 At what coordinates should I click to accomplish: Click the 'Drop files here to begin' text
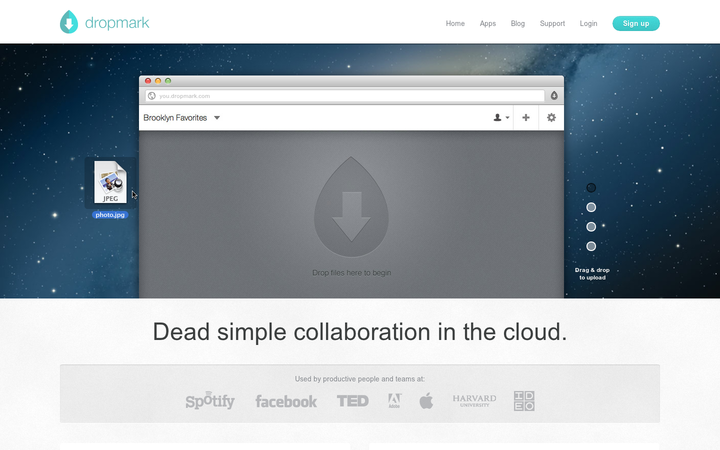352,273
